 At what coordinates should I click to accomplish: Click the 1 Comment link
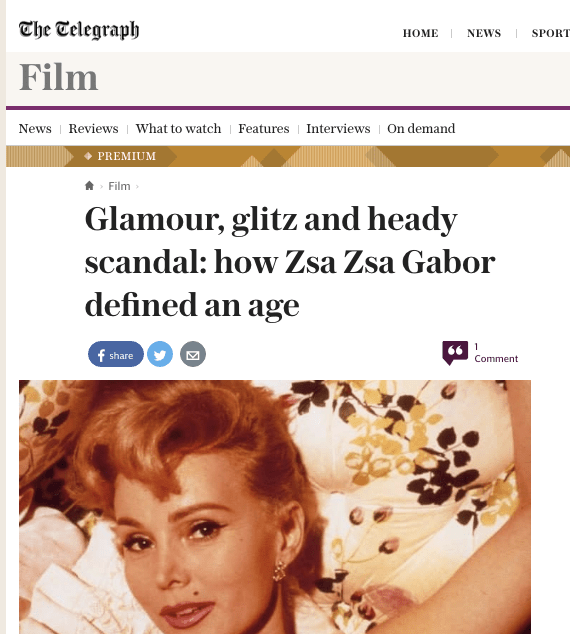496,353
